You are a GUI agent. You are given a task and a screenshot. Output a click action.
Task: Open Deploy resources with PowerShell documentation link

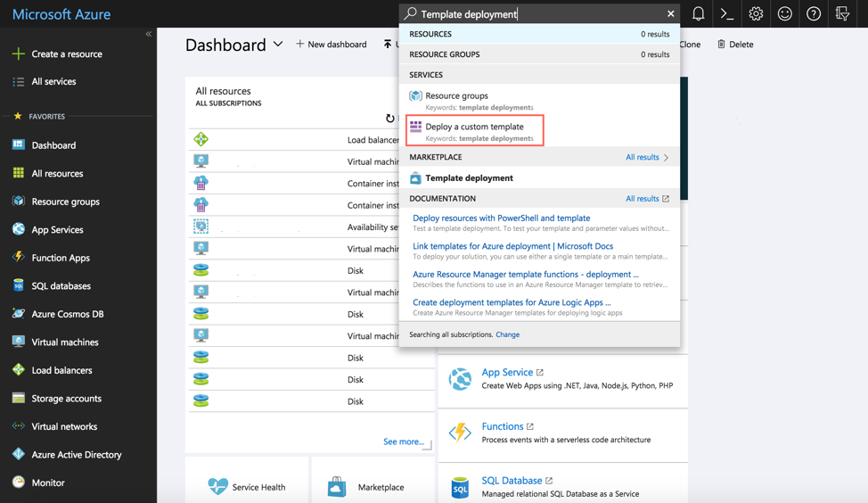coord(501,218)
